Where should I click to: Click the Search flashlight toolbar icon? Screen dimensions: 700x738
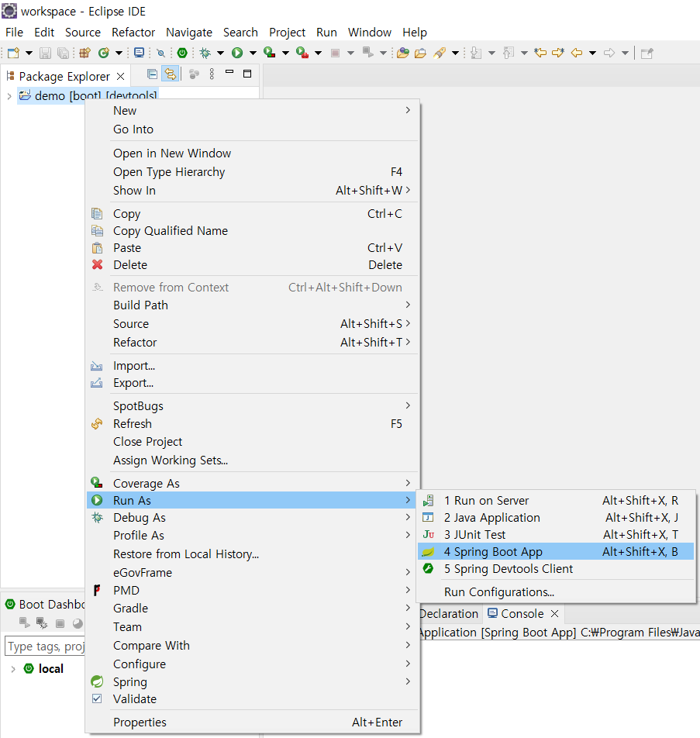click(440, 53)
